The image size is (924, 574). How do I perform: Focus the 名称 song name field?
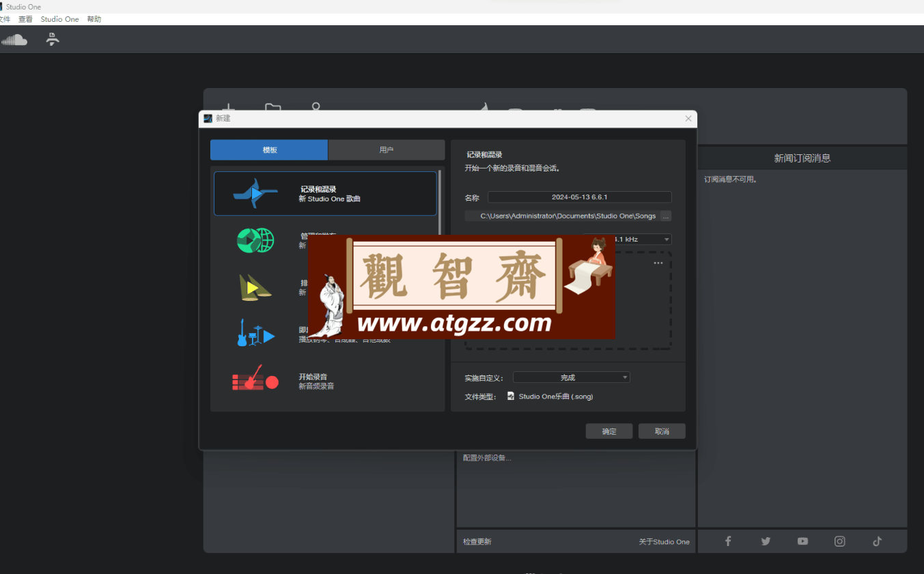tap(580, 197)
